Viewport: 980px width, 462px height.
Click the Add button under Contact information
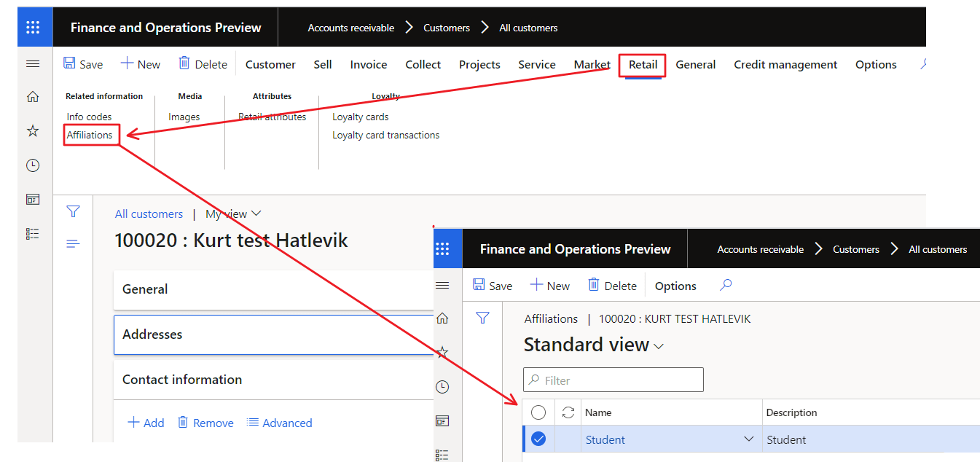(x=146, y=423)
